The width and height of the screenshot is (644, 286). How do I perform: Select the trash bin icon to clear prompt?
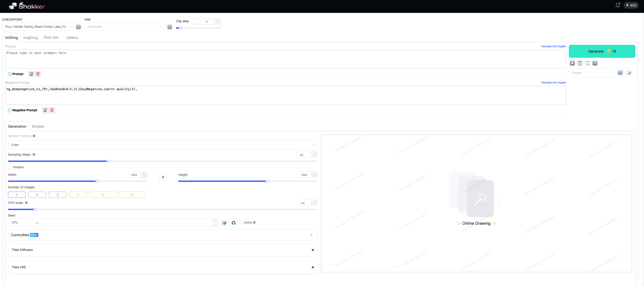[38, 74]
